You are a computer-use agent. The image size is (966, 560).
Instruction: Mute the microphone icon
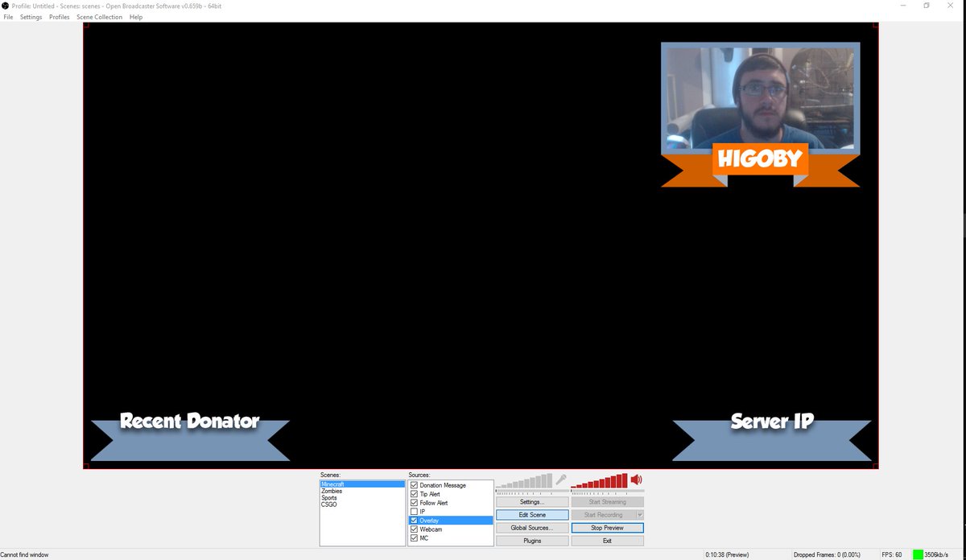point(561,480)
